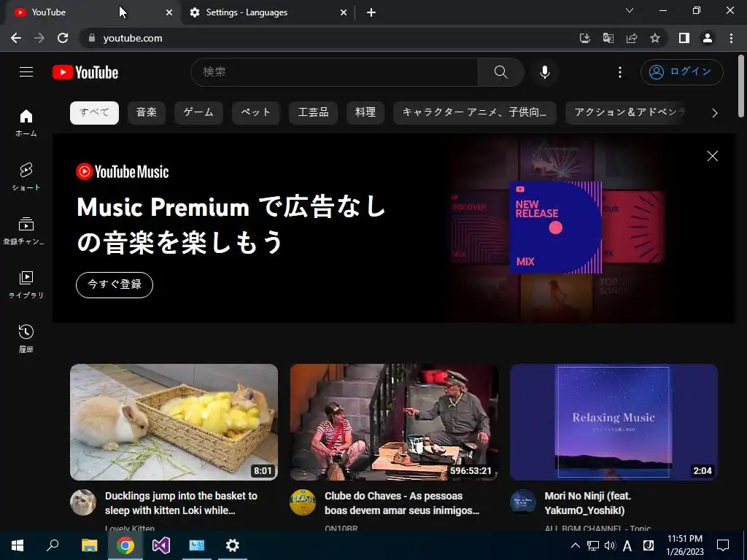Close the YouTube tab

[169, 13]
